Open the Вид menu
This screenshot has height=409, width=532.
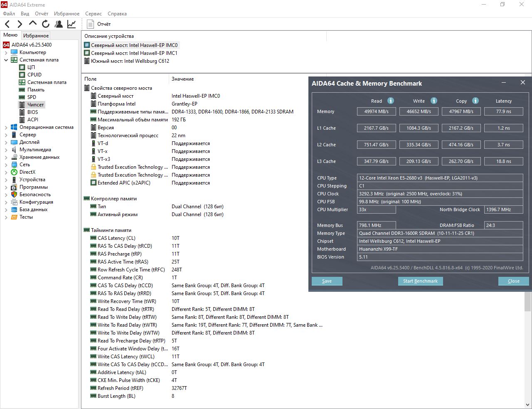(25, 14)
